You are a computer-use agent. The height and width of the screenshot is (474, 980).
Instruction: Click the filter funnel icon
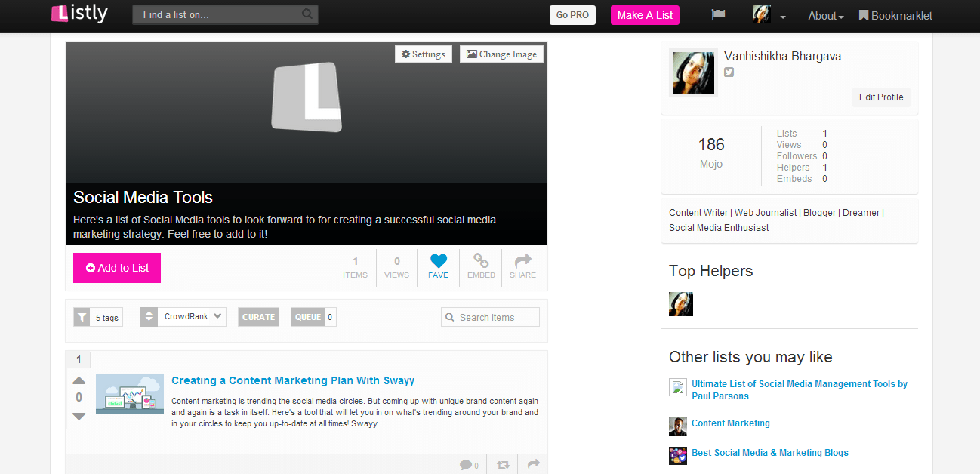tap(82, 317)
